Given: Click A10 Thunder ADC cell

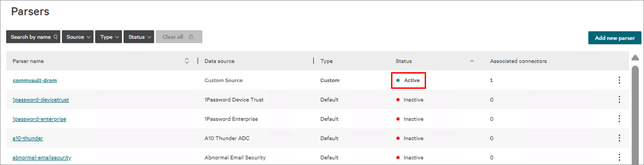Looking at the screenshot, I should coord(227,138).
